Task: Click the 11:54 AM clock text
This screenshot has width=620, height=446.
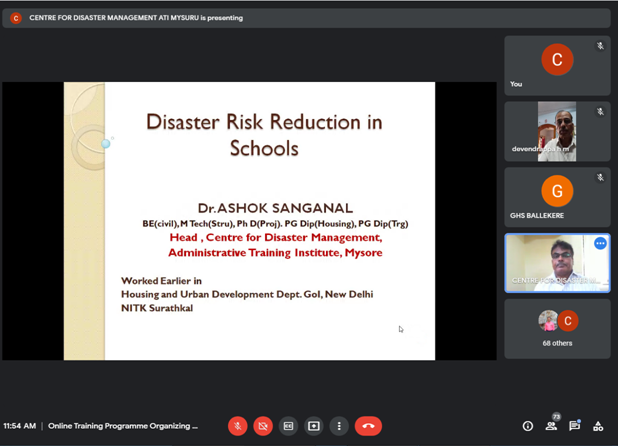Action: pos(20,426)
